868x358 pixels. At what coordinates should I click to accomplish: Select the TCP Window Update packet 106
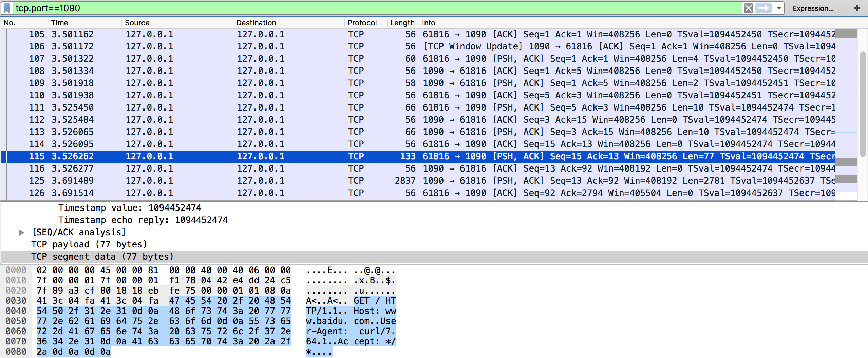(418, 46)
